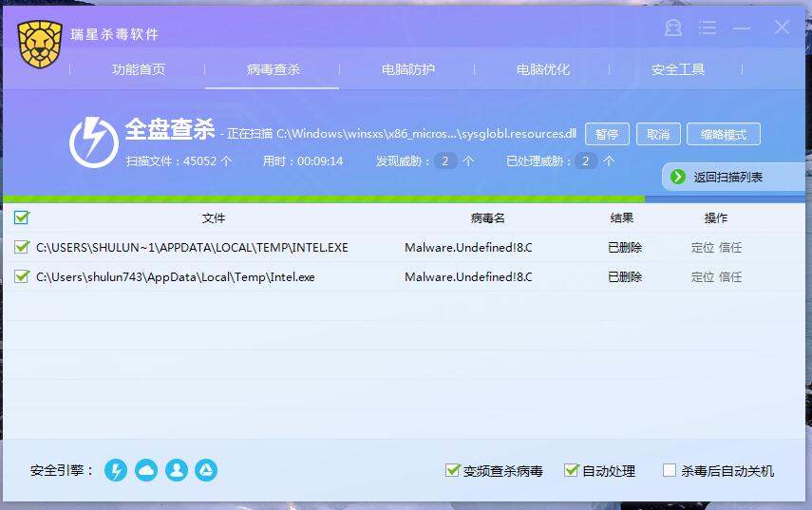Click 已删除 result in the SHULUN~1 row
The image size is (812, 510).
625,248
